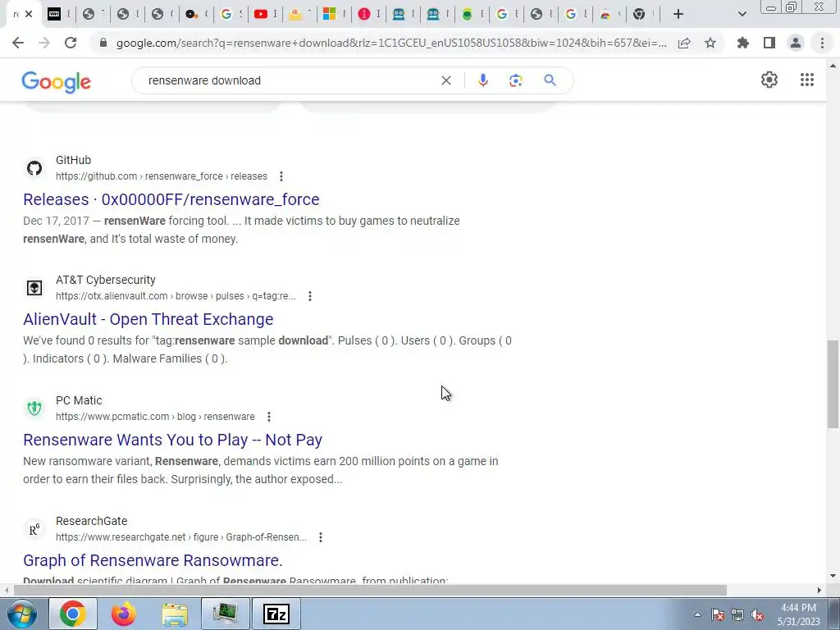Submit search with the magnifying glass
This screenshot has width=840, height=630.
click(x=550, y=80)
